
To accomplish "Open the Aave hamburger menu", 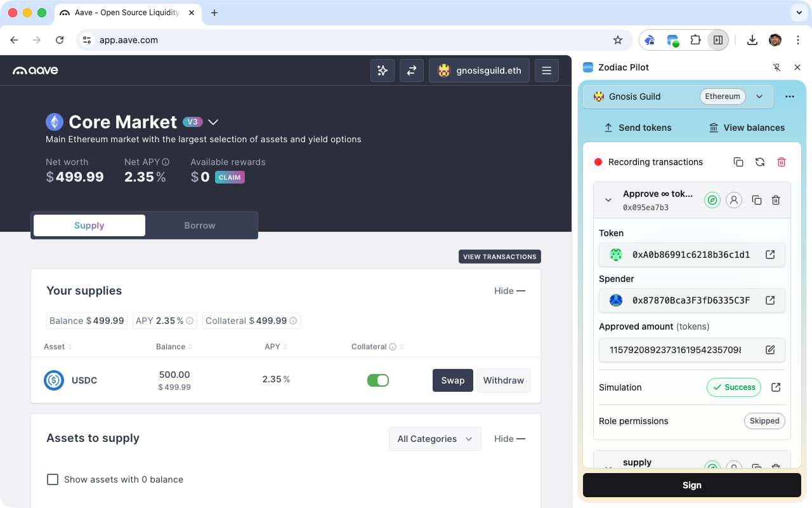I will 547,70.
